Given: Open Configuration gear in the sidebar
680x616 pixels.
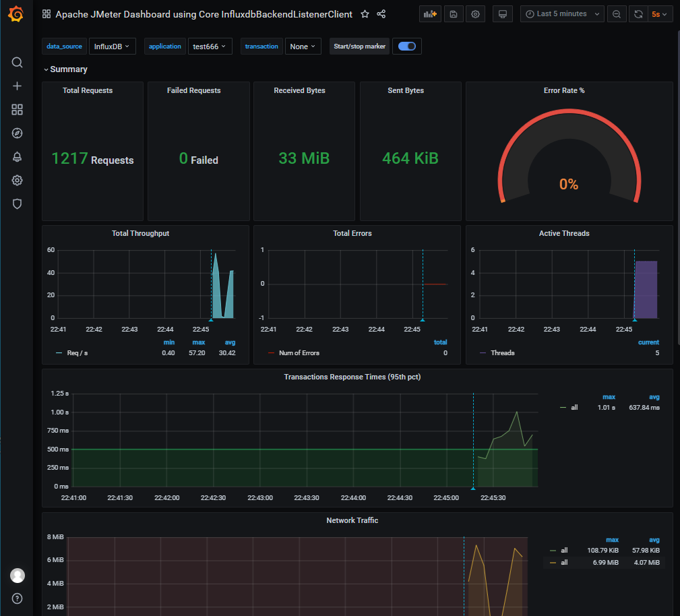Looking at the screenshot, I should 17,181.
